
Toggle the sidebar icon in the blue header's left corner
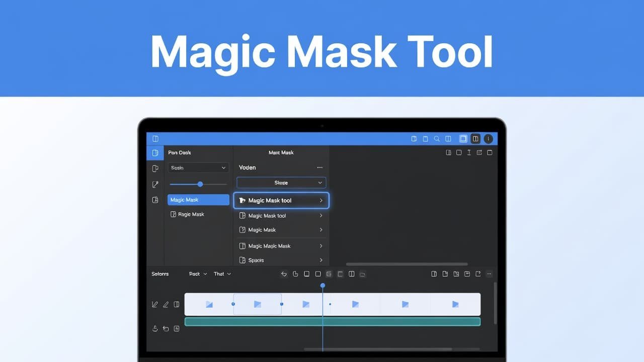tap(155, 139)
